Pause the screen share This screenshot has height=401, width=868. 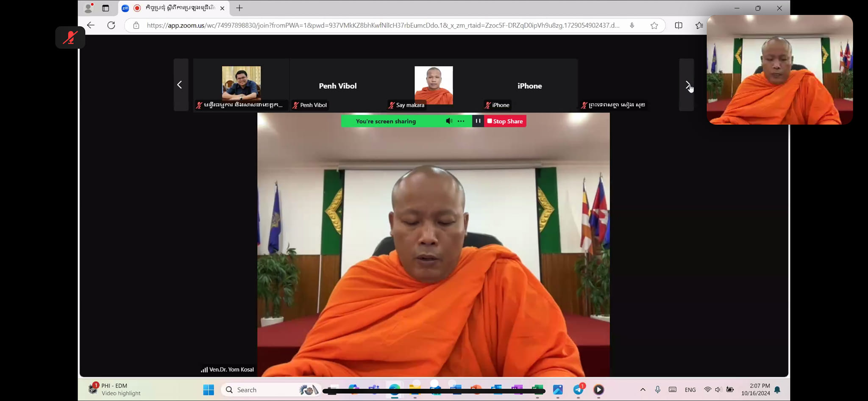(x=478, y=121)
